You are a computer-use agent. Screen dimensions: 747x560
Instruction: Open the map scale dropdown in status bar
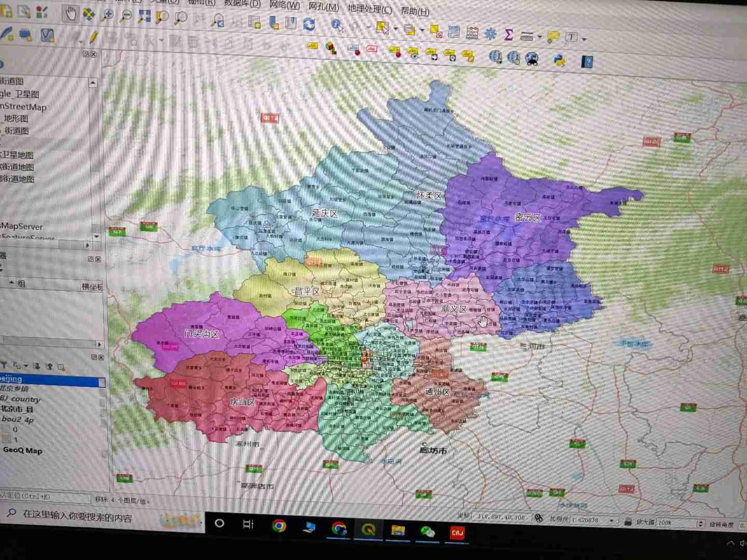pyautogui.click(x=612, y=521)
